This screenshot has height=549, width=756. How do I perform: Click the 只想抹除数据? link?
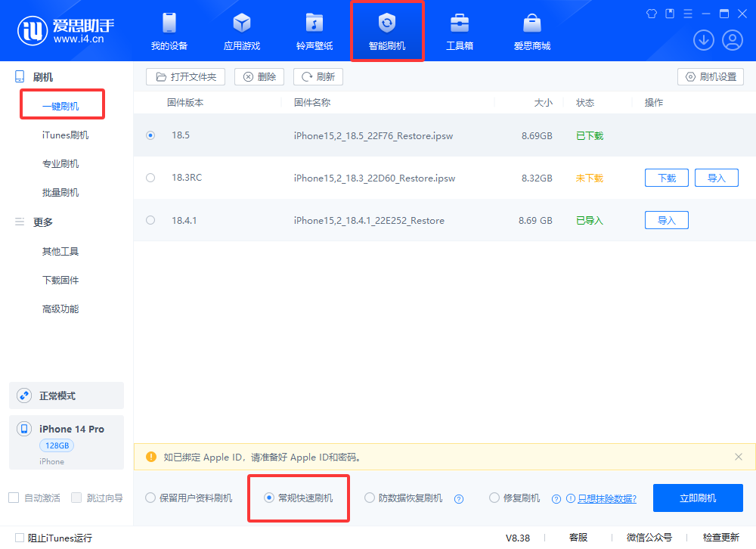[x=606, y=498]
